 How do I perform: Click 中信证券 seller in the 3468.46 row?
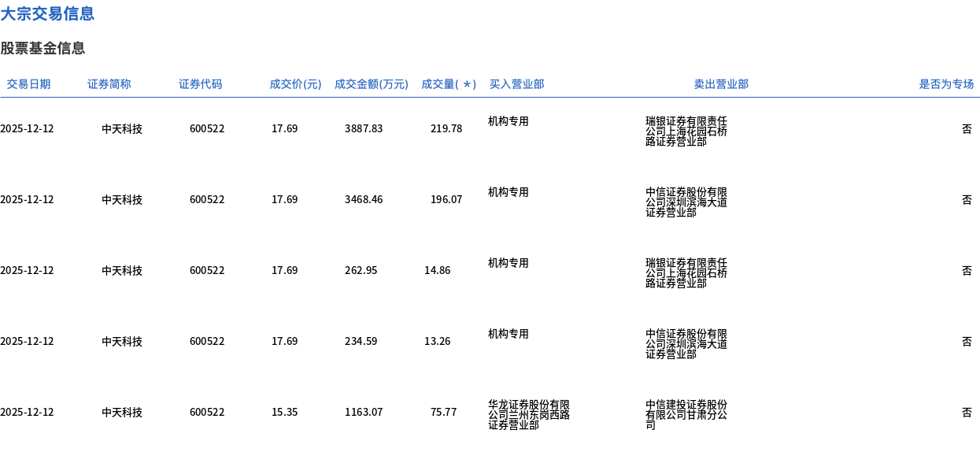pyautogui.click(x=686, y=202)
